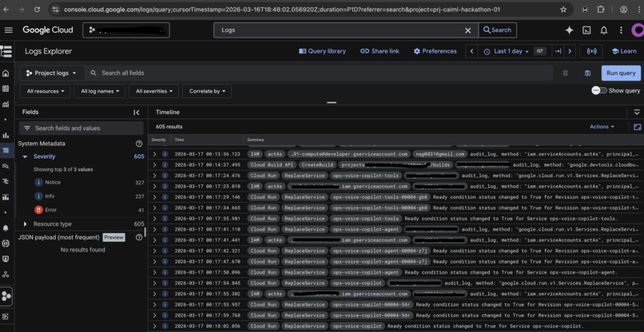Viewport: 644px width, 332px height.
Task: Click the save query icon
Action: 587,73
